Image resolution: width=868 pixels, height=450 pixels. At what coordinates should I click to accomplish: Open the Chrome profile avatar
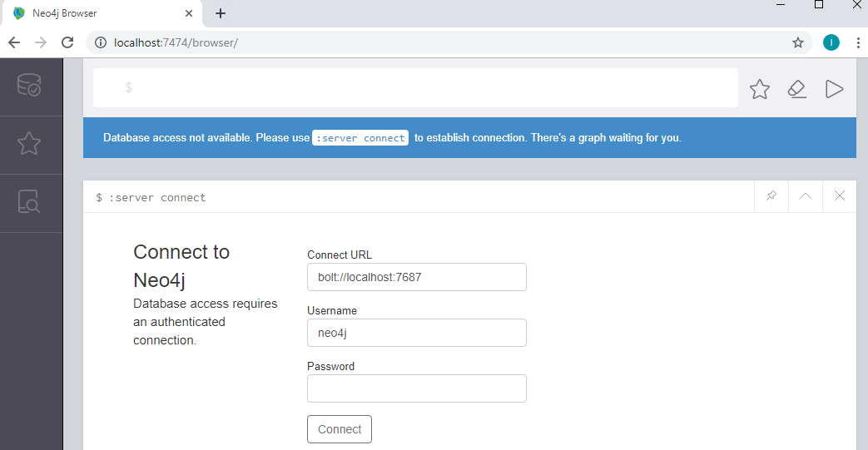(x=831, y=42)
